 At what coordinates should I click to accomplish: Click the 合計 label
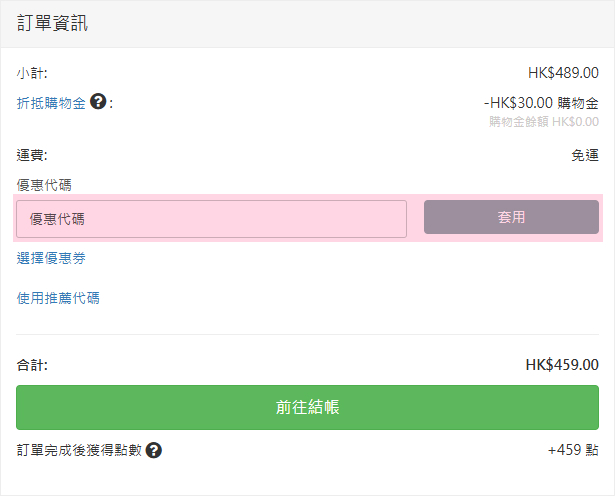[32, 365]
